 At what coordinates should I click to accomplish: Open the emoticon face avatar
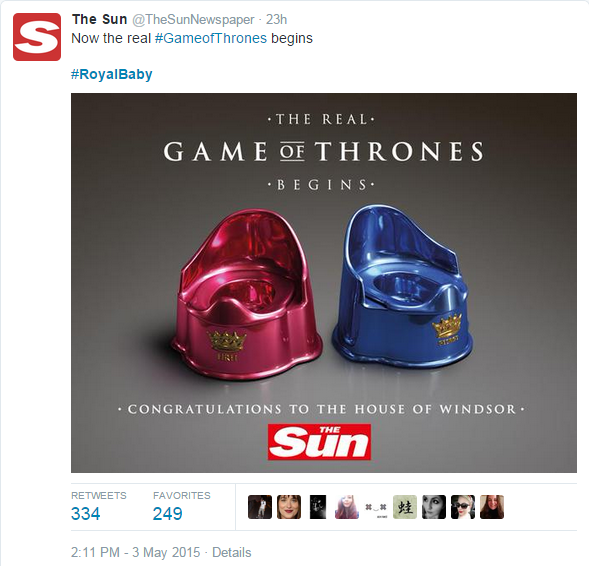(376, 507)
